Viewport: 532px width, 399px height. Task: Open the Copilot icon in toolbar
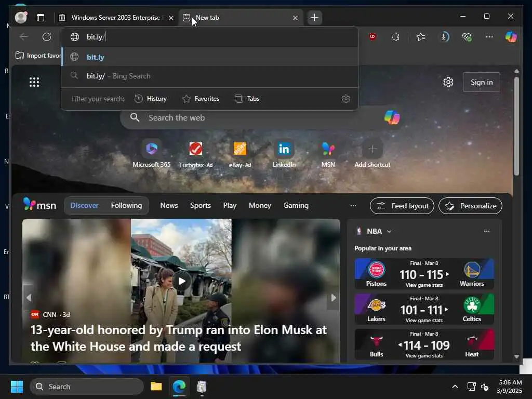pos(511,37)
